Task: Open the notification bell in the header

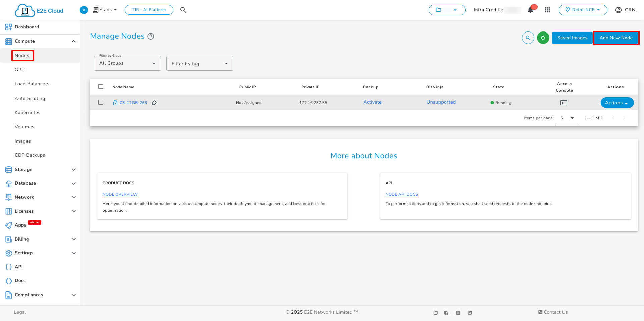Action: 530,10
